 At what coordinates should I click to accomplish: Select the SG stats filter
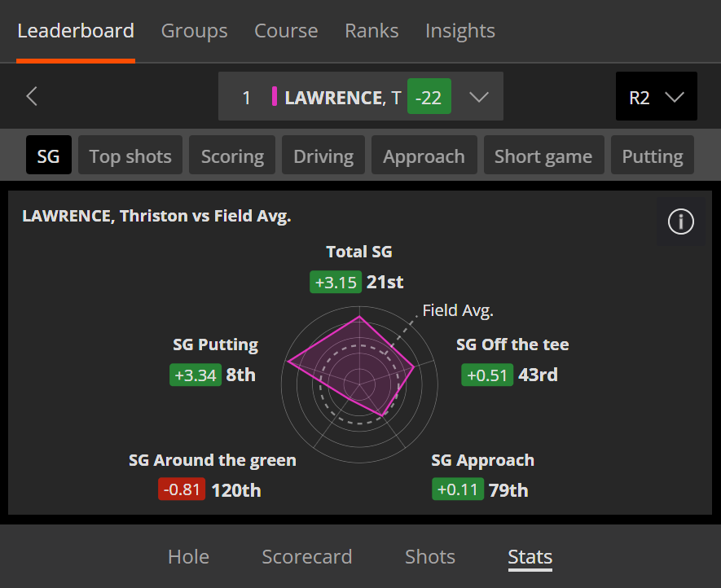(x=49, y=156)
